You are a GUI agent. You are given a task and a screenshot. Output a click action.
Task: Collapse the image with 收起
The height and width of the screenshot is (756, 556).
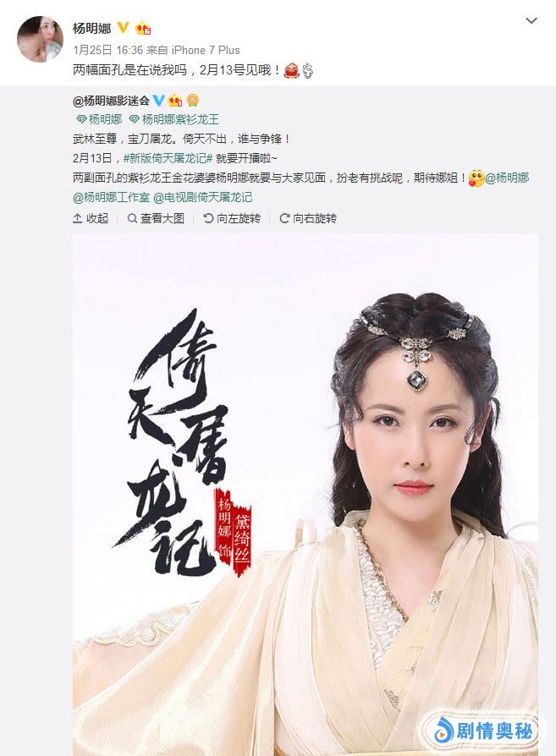pos(91,218)
